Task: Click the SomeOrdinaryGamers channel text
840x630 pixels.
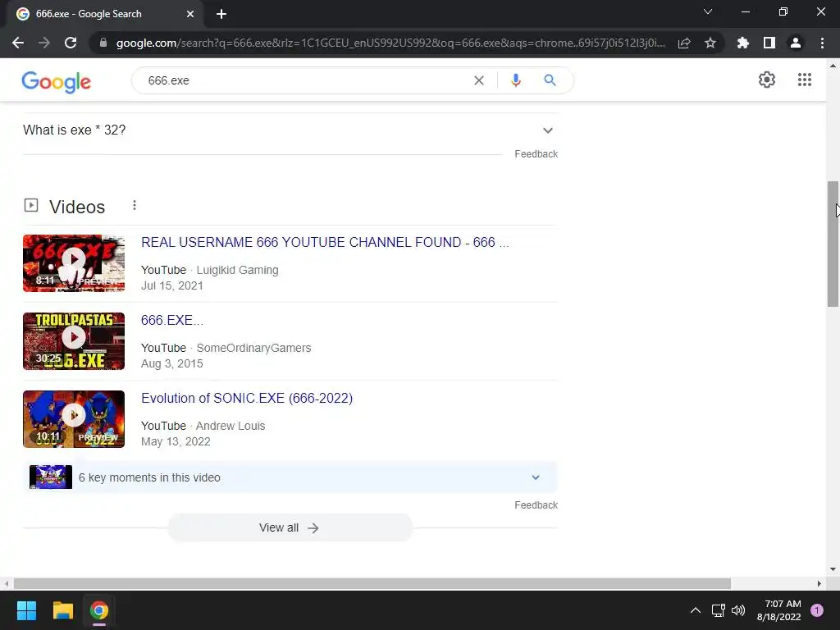Action: coord(254,348)
